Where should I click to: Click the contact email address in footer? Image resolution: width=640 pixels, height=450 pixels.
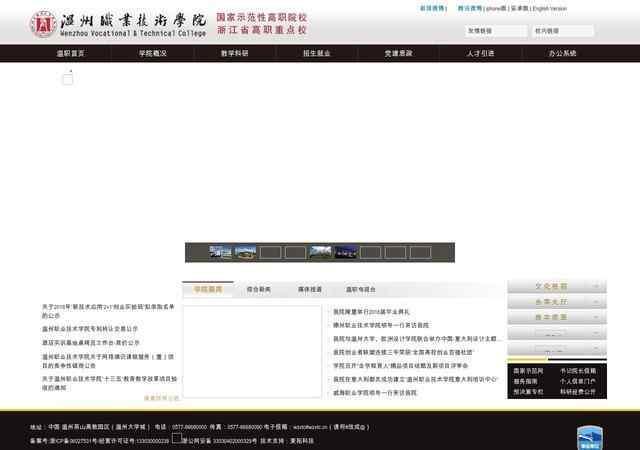coord(310,427)
